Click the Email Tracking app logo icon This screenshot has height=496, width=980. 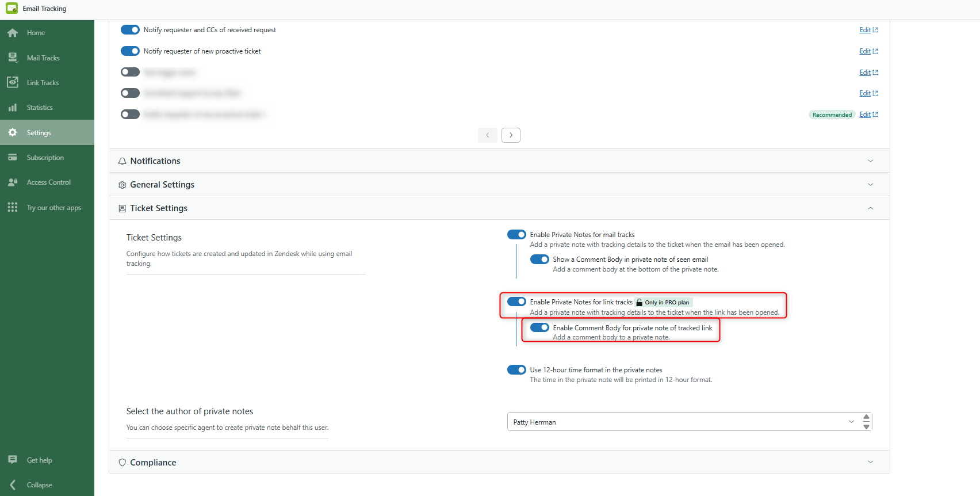(x=12, y=8)
